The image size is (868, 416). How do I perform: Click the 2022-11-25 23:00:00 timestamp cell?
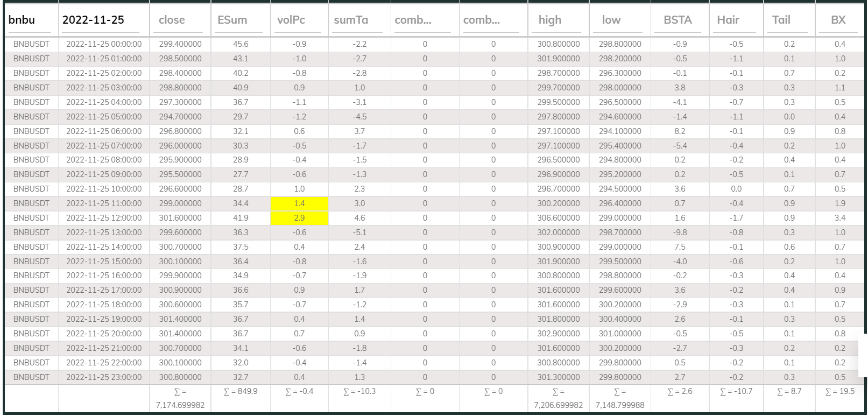pos(104,377)
